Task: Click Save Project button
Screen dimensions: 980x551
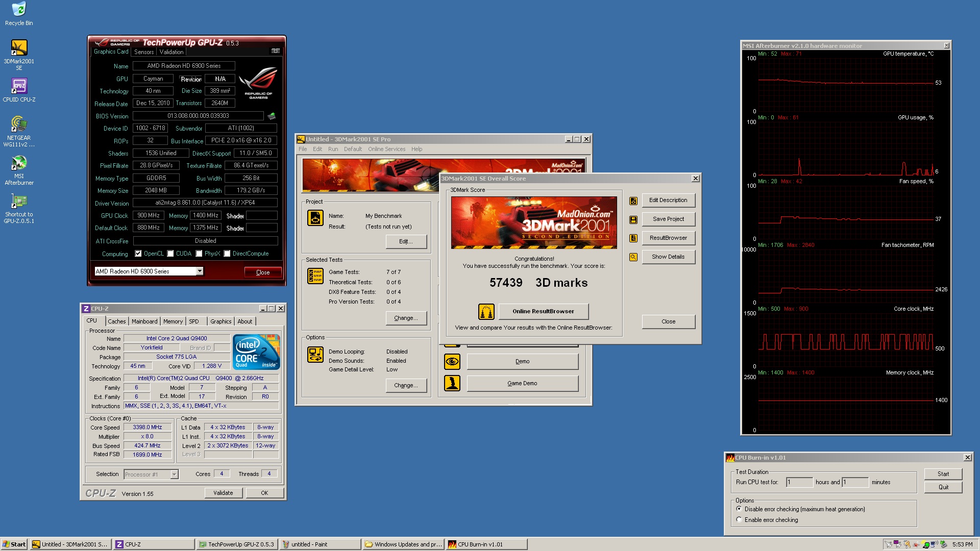Action: [668, 219]
